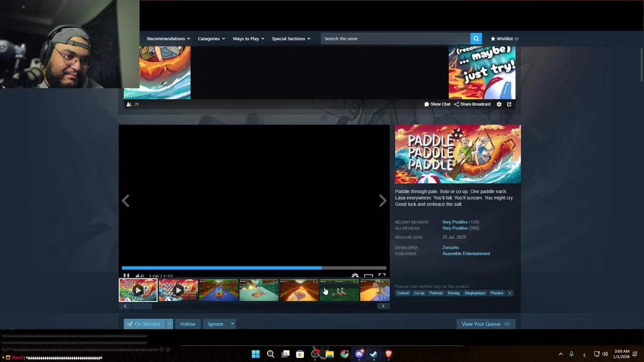Open Microsoft Store from the taskbar
The width and height of the screenshot is (644, 362).
300,354
